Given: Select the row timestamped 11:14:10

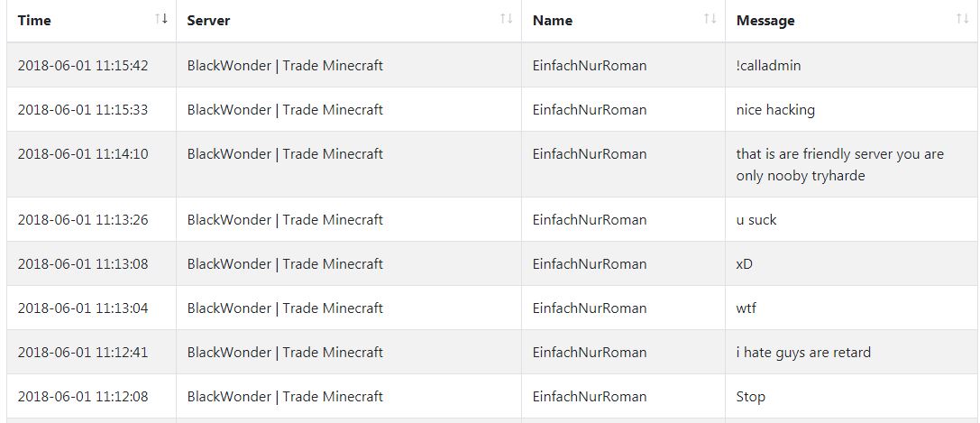Looking at the screenshot, I should click(493, 164).
